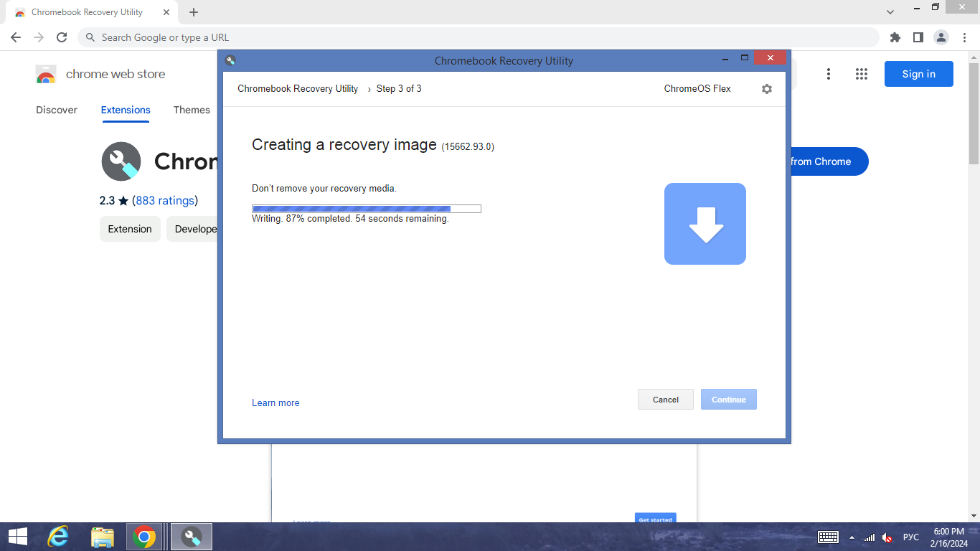The image size is (980, 551).
Task: Click the Cancel button in the utility
Action: point(666,400)
